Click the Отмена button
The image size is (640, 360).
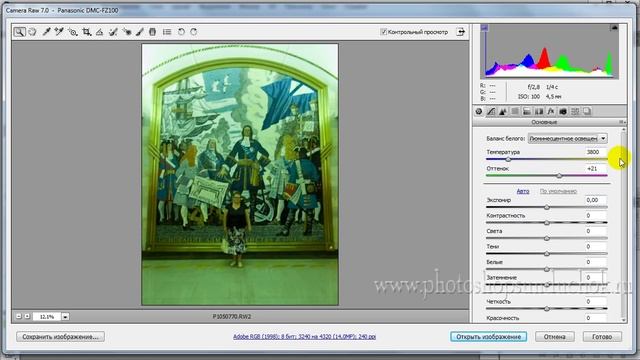[554, 337]
